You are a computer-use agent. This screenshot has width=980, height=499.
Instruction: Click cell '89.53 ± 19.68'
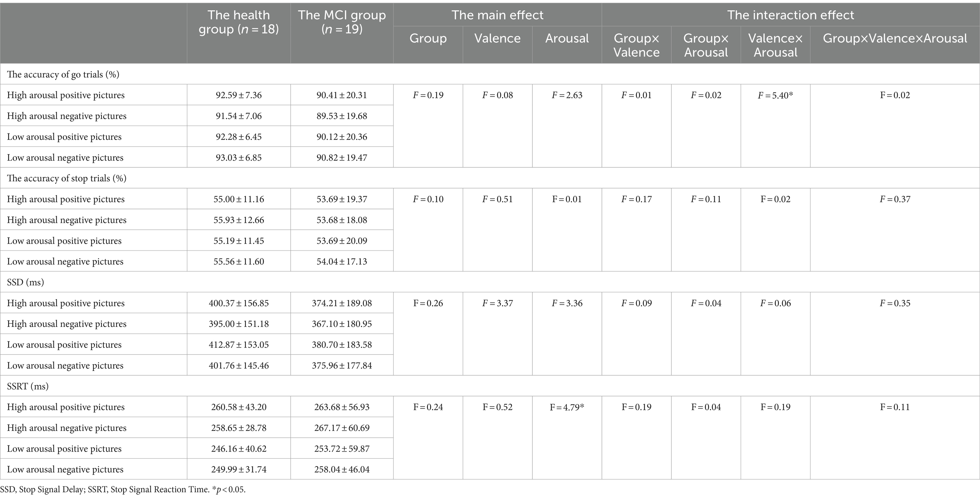click(341, 116)
